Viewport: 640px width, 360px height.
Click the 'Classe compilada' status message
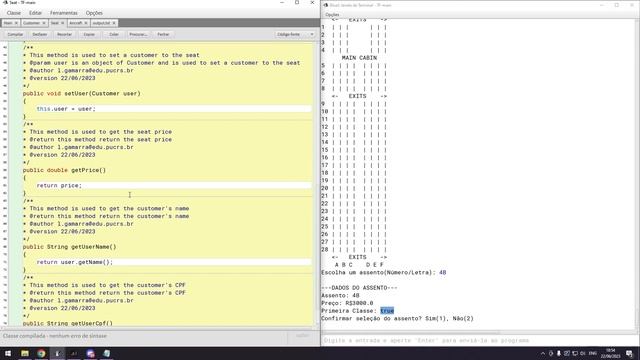tap(55, 336)
